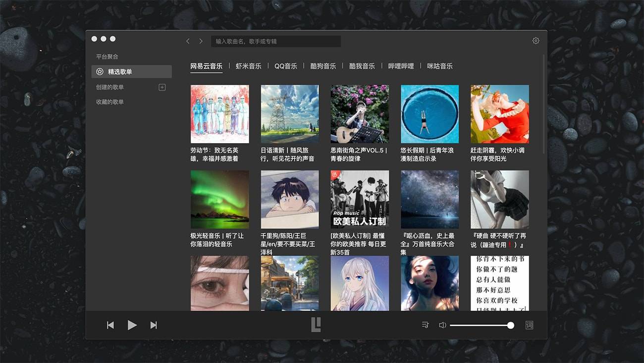Go back with the left arrow
Screen dimensions: 644x363
(x=188, y=41)
